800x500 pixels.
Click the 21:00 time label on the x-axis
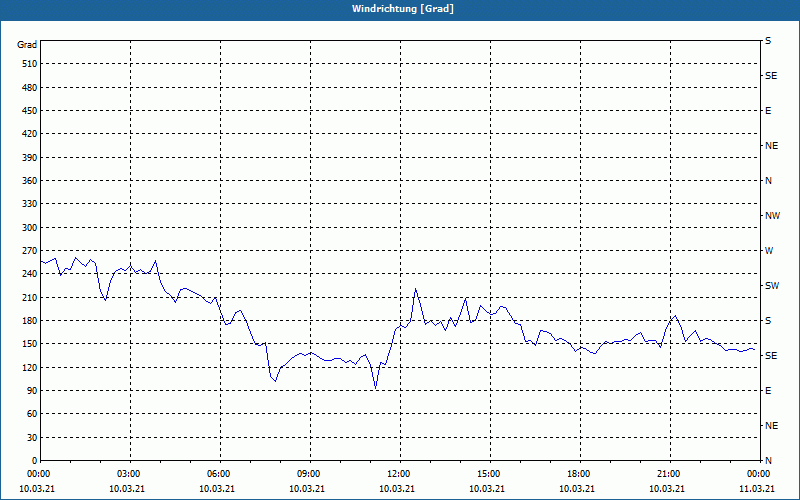point(667,474)
